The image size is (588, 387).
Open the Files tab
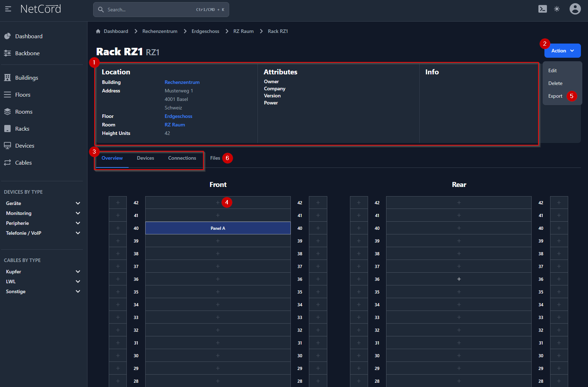[x=215, y=158]
